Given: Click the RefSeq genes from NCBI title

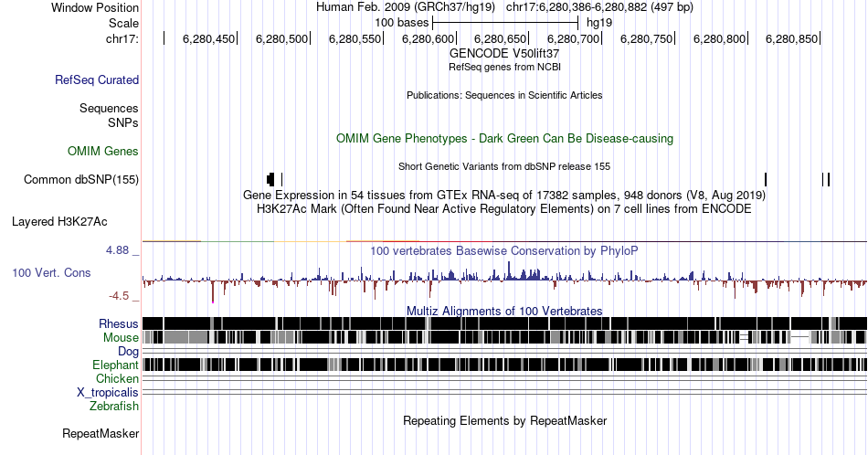Looking at the screenshot, I should click(504, 67).
